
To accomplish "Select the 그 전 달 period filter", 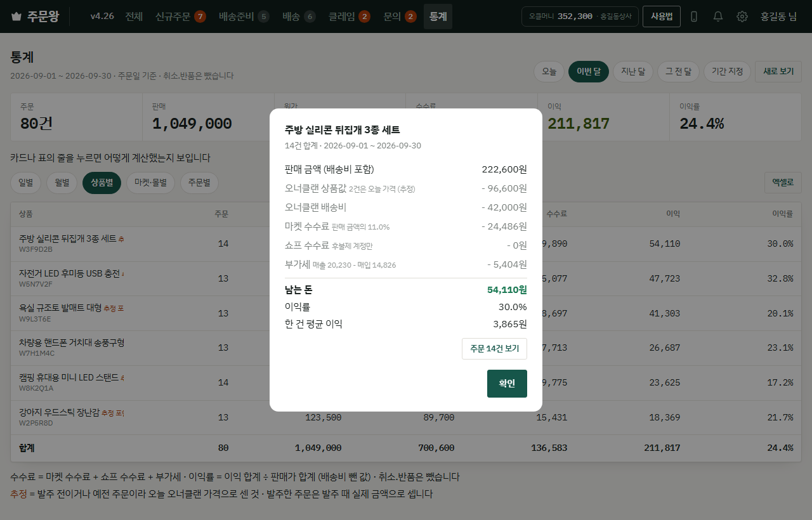I will (x=678, y=72).
